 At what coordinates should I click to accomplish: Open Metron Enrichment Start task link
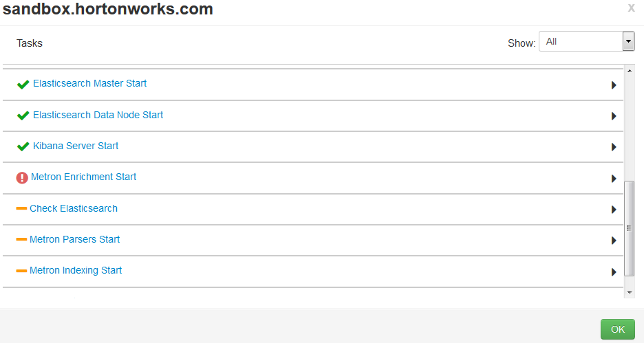[x=83, y=177]
